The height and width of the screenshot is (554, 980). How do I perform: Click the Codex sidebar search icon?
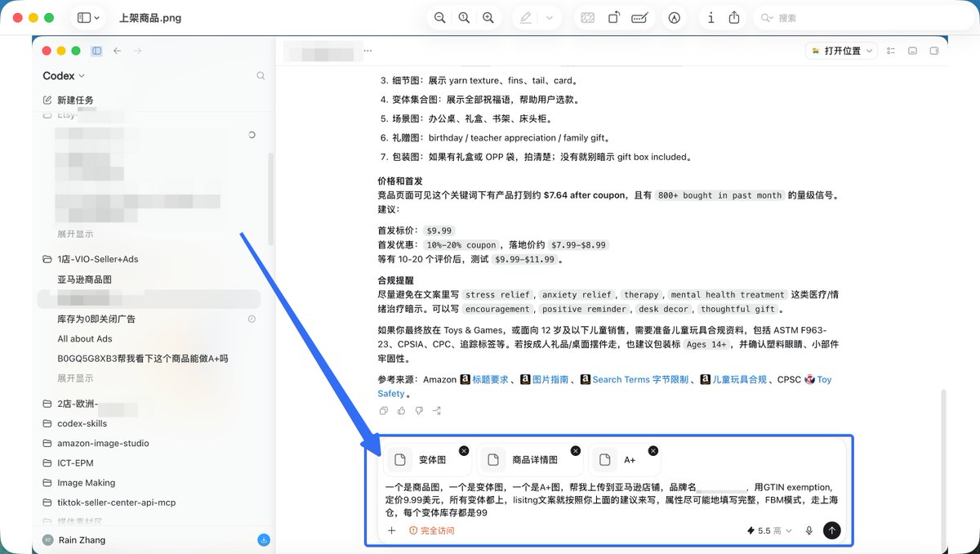(x=261, y=76)
